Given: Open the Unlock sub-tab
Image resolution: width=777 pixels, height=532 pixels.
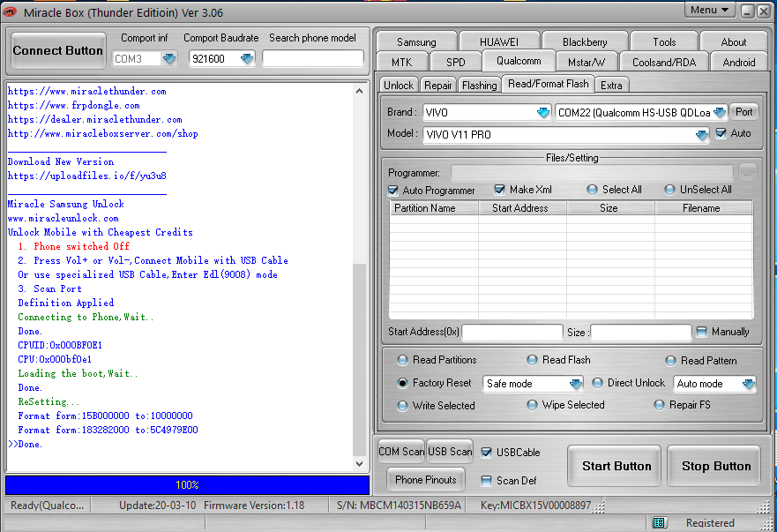Looking at the screenshot, I should pos(399,86).
